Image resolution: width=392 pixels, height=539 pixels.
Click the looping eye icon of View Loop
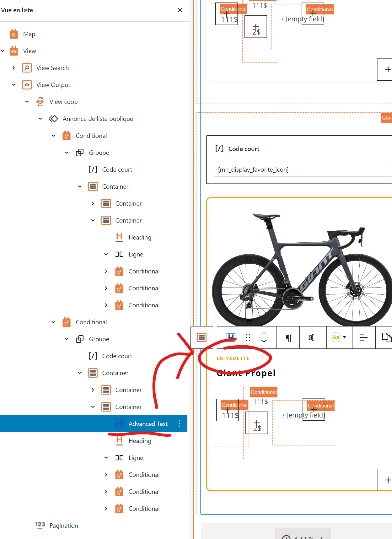tap(40, 102)
